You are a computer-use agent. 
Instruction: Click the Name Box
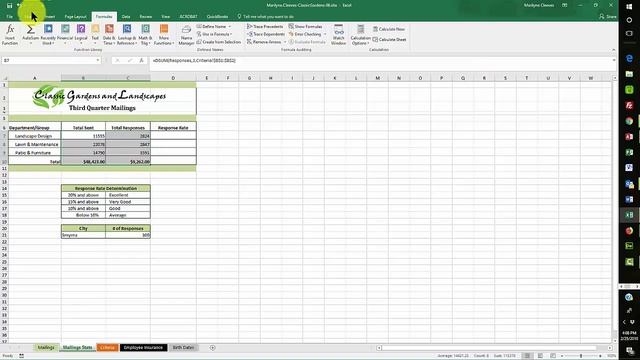[51, 60]
